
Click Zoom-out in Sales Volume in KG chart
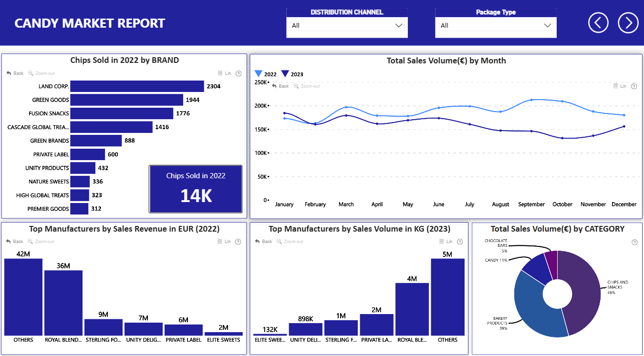290,242
